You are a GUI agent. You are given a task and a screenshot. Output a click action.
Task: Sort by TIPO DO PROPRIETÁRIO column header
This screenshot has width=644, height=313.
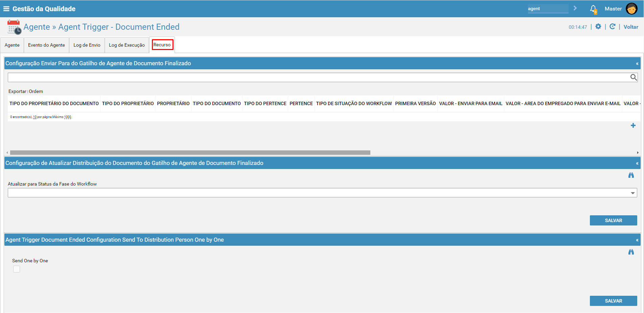pos(128,103)
